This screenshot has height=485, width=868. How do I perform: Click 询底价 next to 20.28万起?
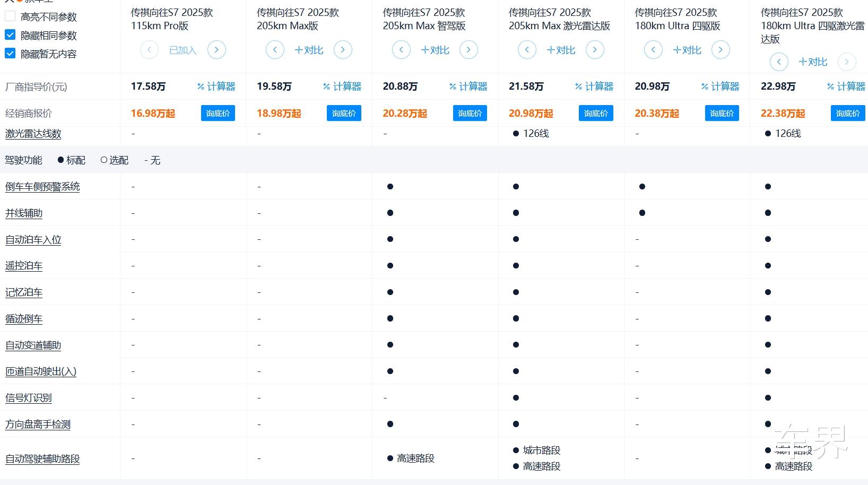(470, 113)
